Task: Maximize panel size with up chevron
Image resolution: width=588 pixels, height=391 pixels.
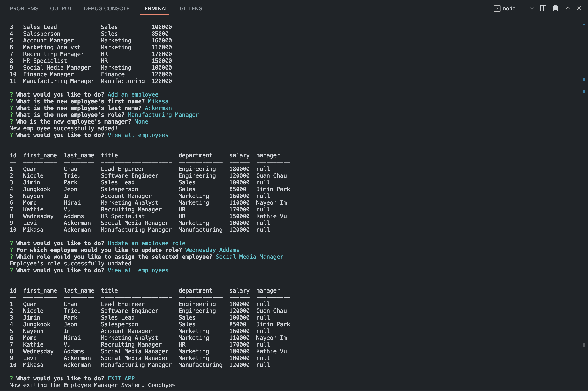Action: pos(568,8)
